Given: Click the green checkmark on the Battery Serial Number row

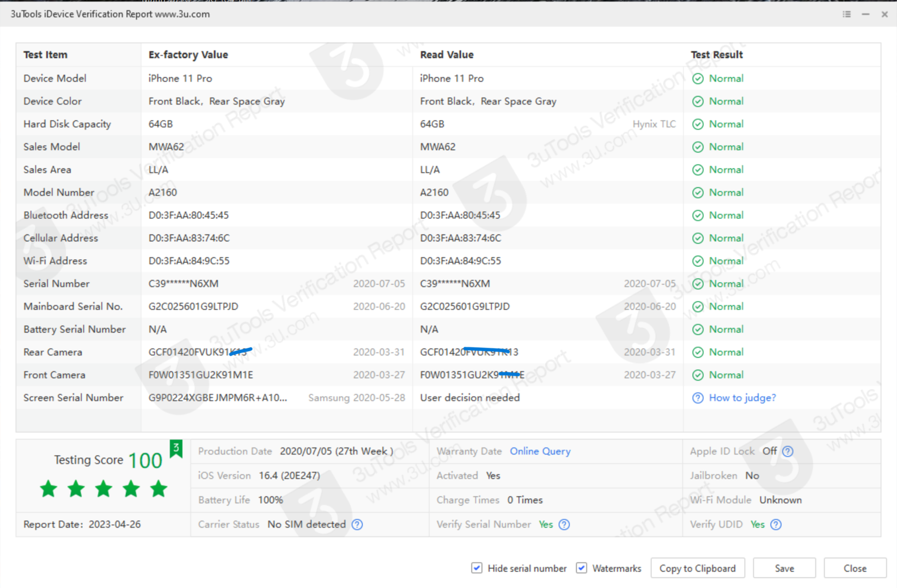Looking at the screenshot, I should click(698, 329).
